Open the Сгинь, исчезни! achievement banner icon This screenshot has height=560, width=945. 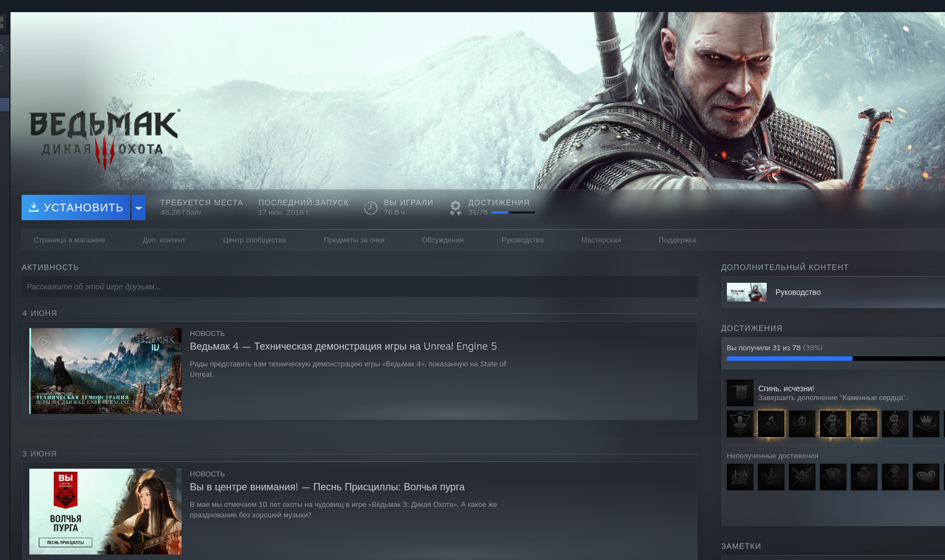pos(740,393)
